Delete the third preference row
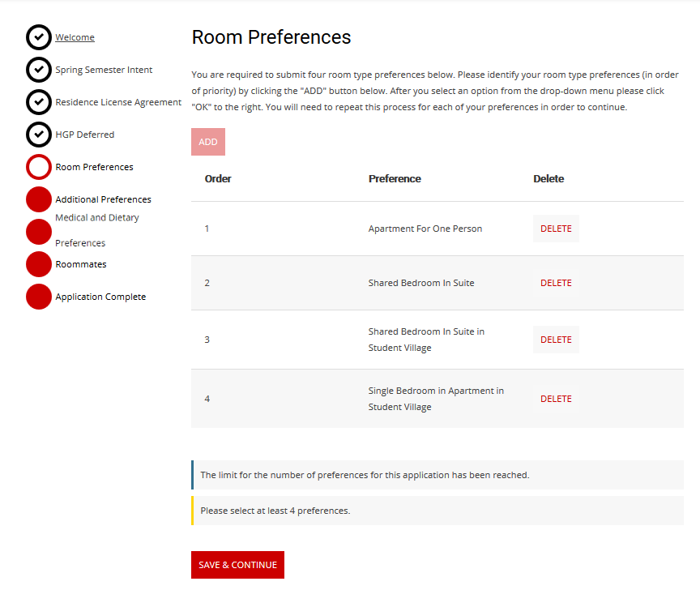The image size is (700, 590). [x=556, y=340]
